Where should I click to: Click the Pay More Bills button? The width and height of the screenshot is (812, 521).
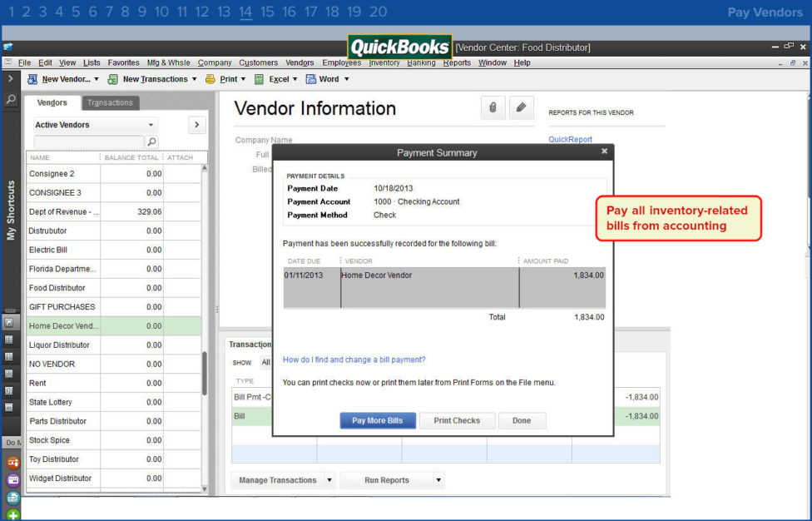(378, 420)
